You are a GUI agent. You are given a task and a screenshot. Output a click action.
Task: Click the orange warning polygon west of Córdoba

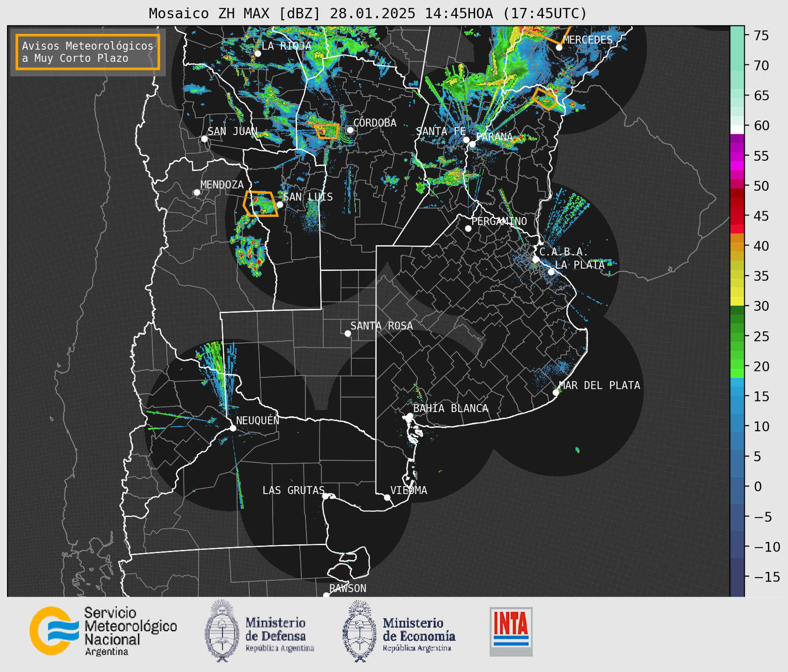[327, 131]
